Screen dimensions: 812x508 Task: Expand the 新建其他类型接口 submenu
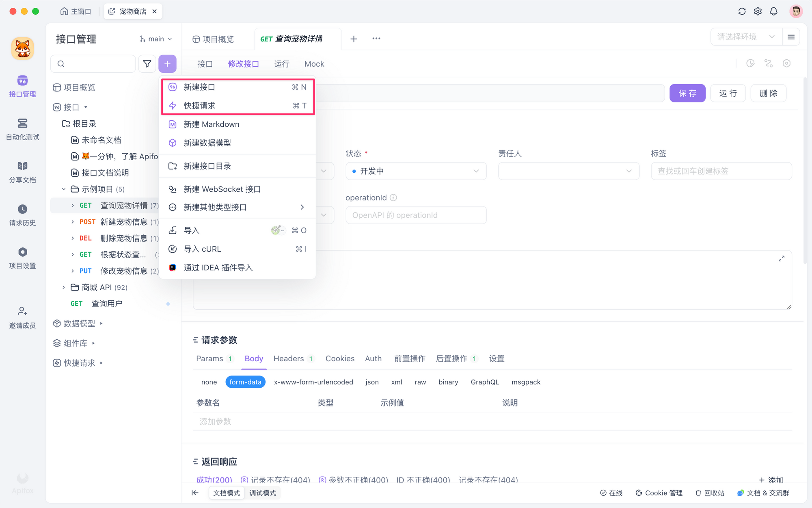pyautogui.click(x=238, y=207)
